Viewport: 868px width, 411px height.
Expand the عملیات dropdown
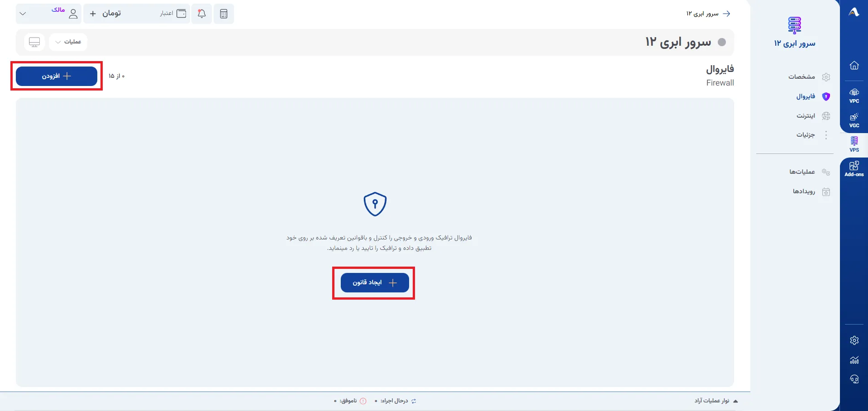68,42
